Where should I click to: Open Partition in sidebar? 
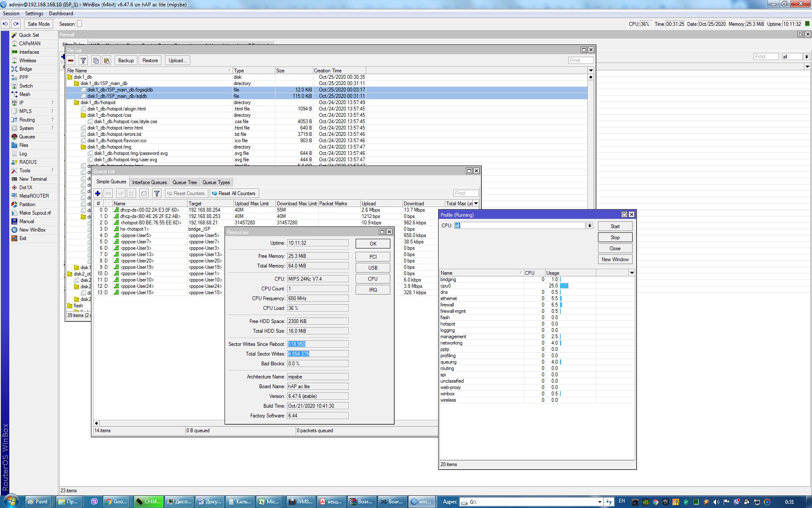[x=27, y=204]
